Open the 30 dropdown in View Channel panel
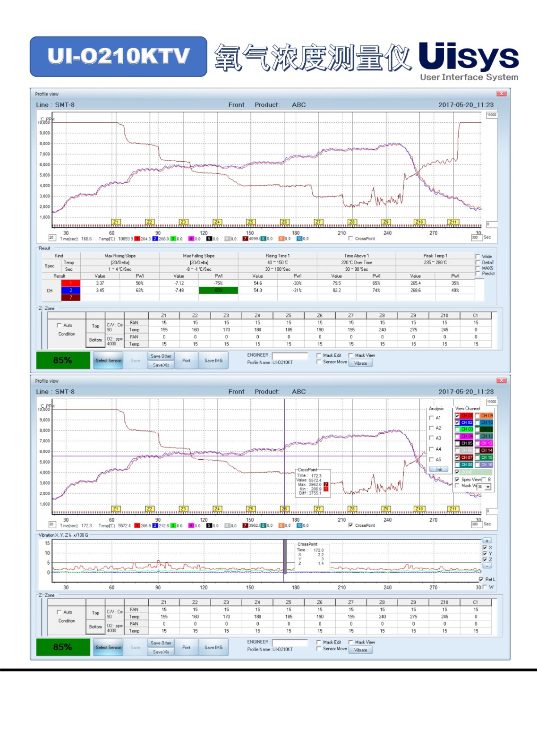This screenshot has height=756, width=537. [488, 487]
